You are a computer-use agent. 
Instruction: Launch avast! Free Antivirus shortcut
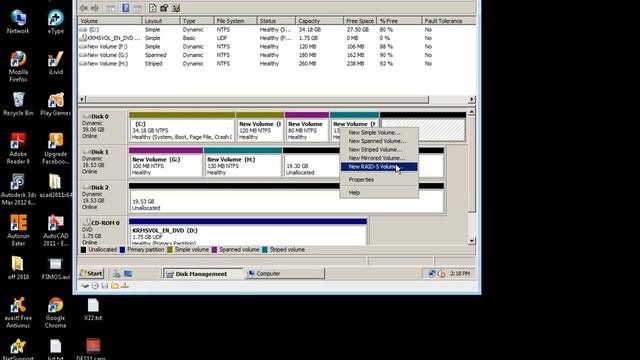click(18, 313)
